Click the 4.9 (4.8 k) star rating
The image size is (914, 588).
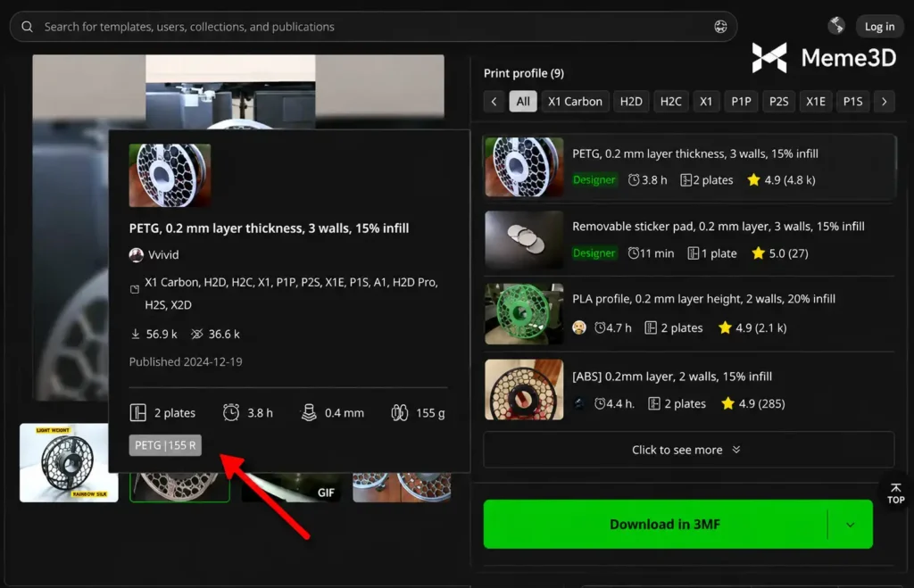[x=781, y=180]
